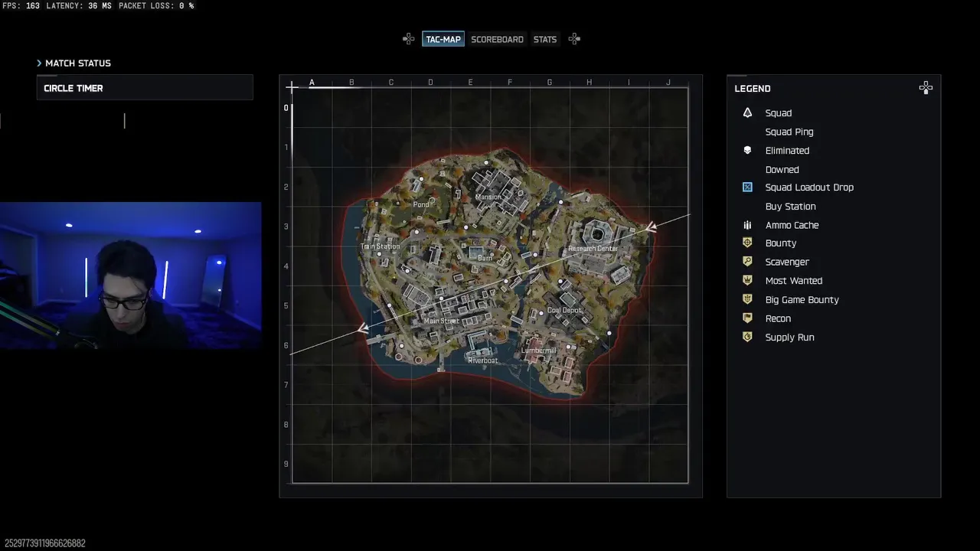Click the FPS counter readout

(21, 5)
